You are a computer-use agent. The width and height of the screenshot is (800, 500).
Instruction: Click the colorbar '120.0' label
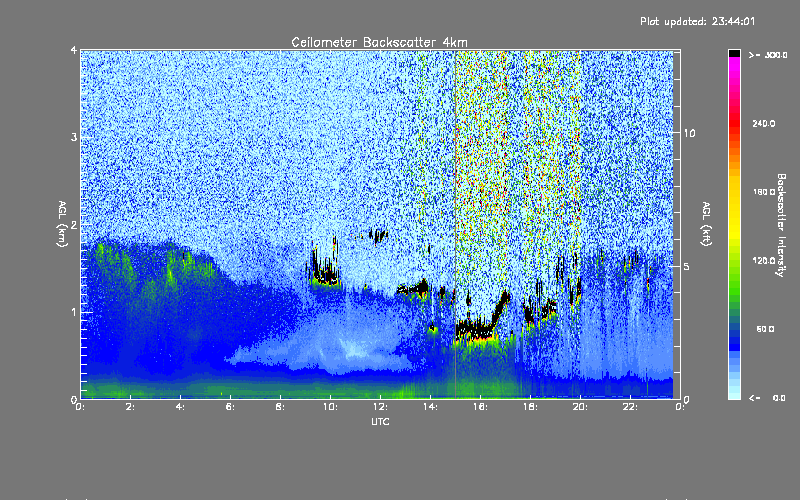point(764,261)
